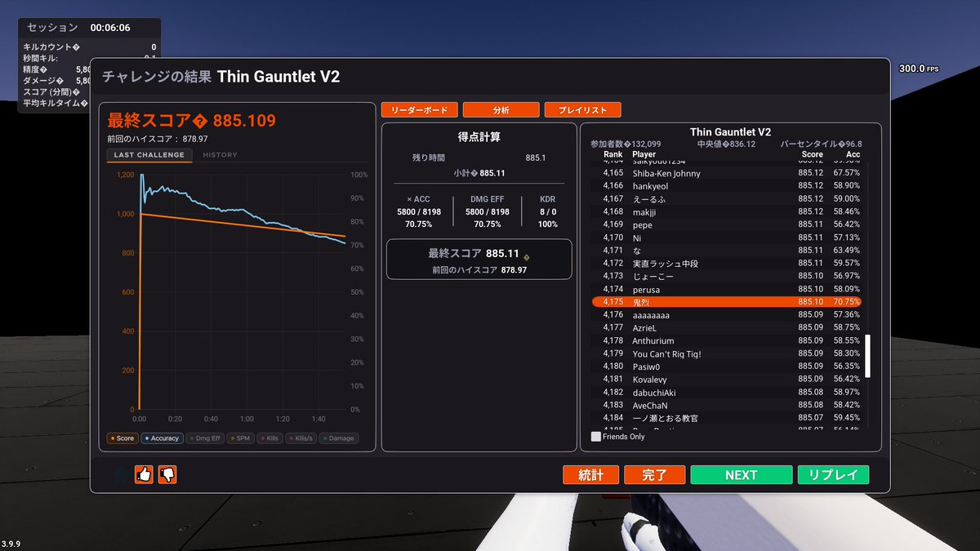This screenshot has width=980, height=551.
Task: Enable the Dmg Eff chart series
Action: [205, 438]
